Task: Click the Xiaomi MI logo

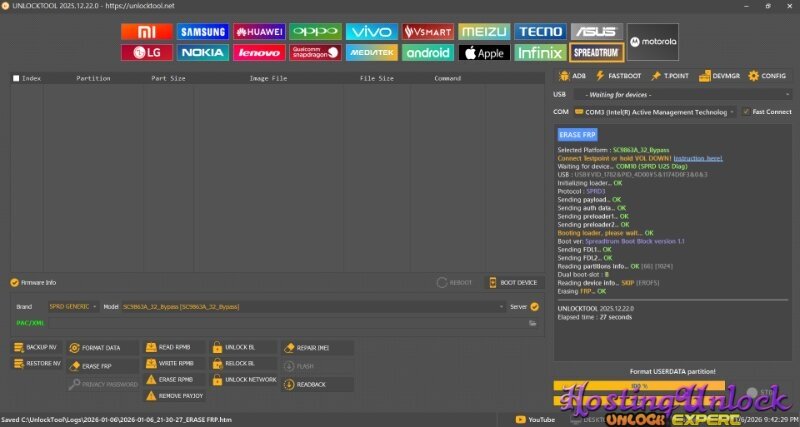Action: [x=146, y=32]
